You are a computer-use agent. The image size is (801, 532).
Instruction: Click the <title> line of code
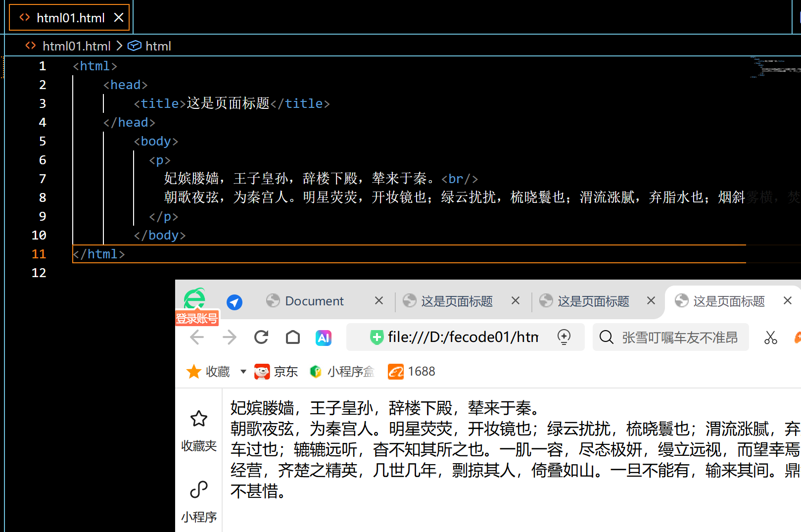point(232,103)
